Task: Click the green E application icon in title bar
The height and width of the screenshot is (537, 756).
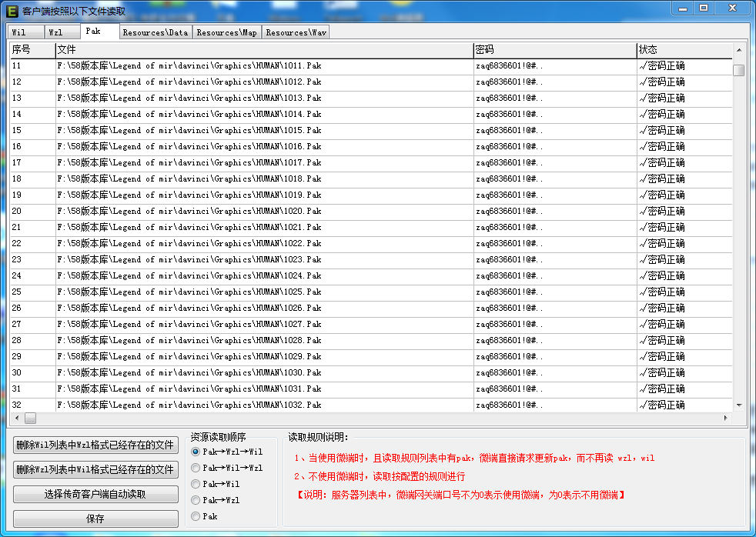Action: click(x=12, y=11)
